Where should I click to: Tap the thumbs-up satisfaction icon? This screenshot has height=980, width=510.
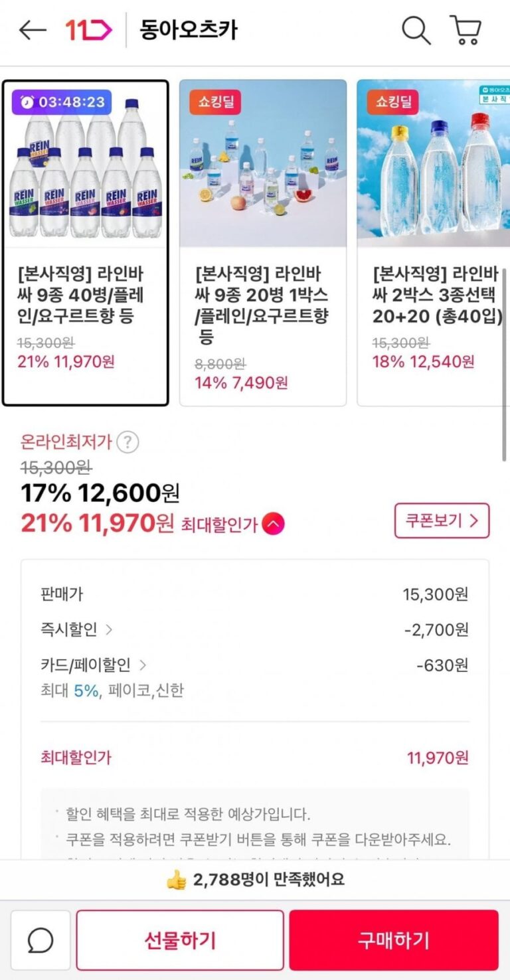point(177,880)
